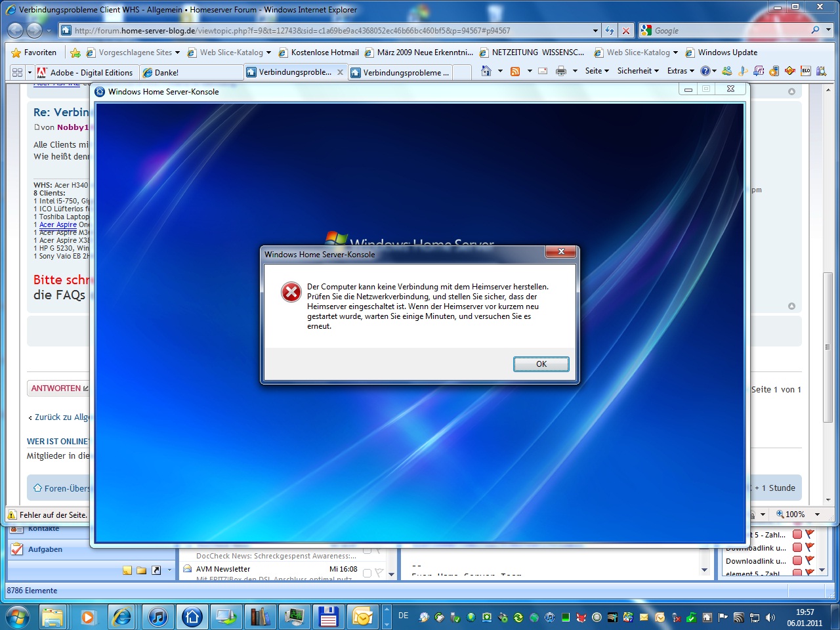Viewport: 840px width, 630px height.
Task: Close the active Verbindungsprobleme tab
Action: coord(340,72)
